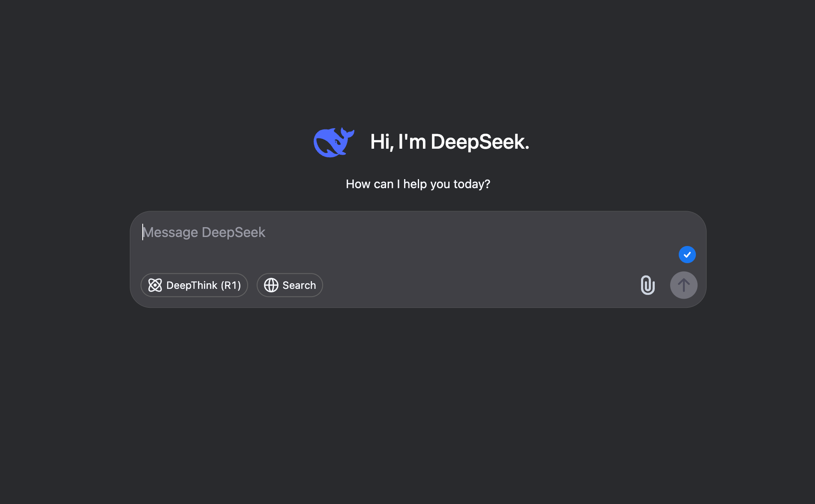Click the "DeepThink (R1)" label text

[204, 285]
